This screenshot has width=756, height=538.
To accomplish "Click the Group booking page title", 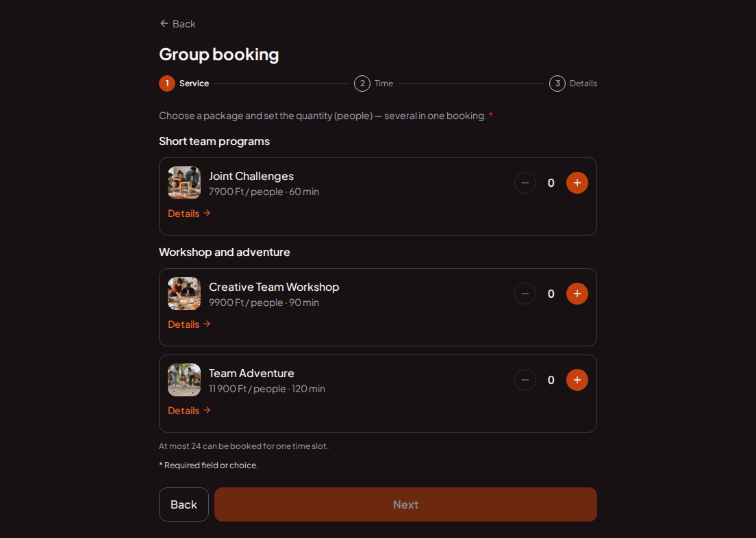I will 219,55.
